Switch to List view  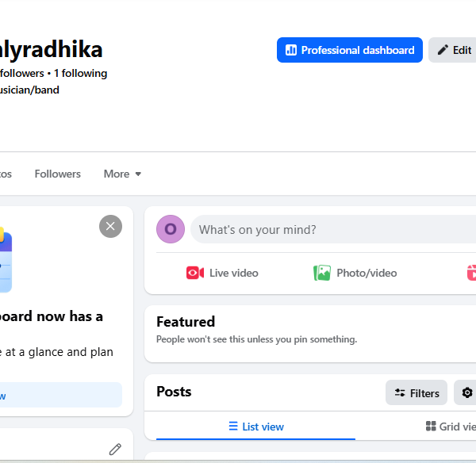256,427
